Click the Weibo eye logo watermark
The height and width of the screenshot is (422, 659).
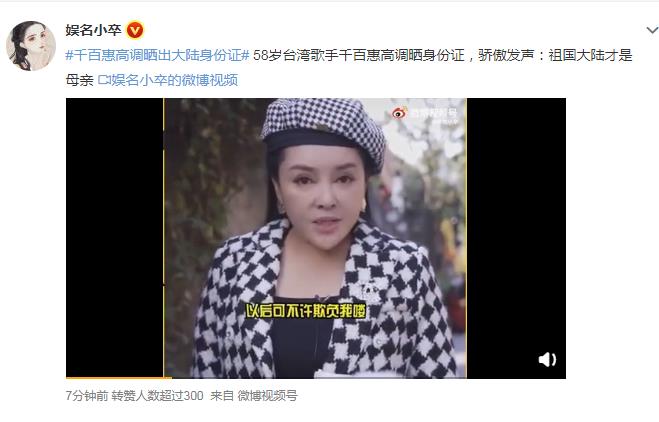coord(399,113)
